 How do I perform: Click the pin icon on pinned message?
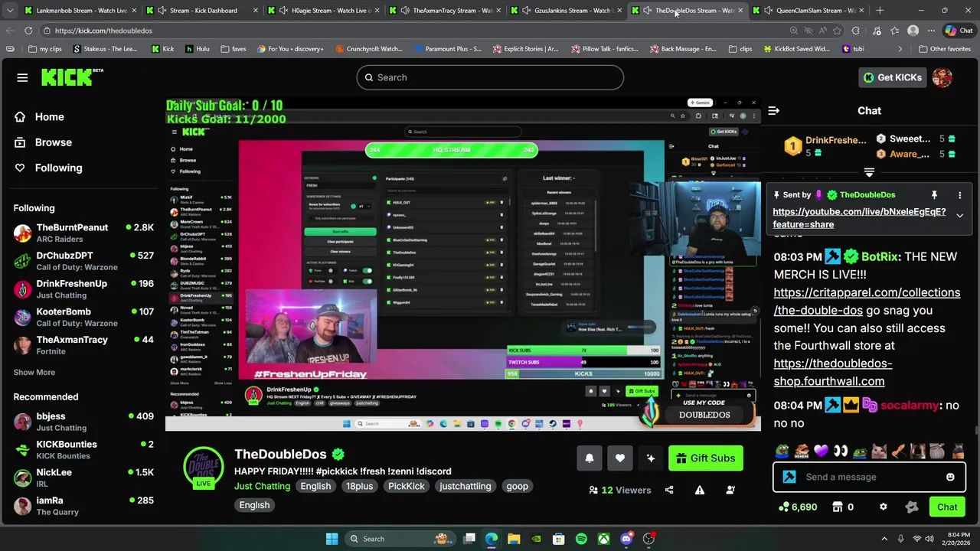click(x=934, y=195)
